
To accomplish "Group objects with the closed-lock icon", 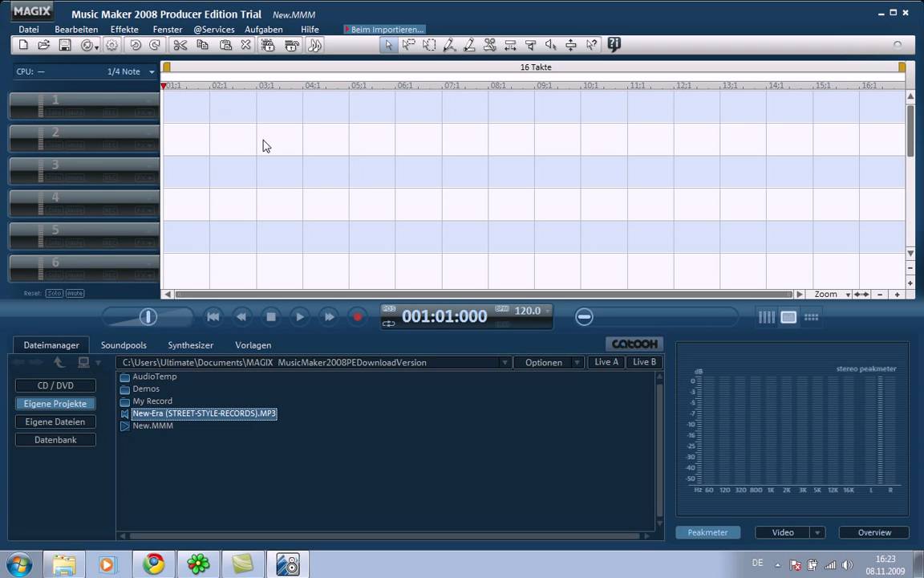I will coord(268,45).
